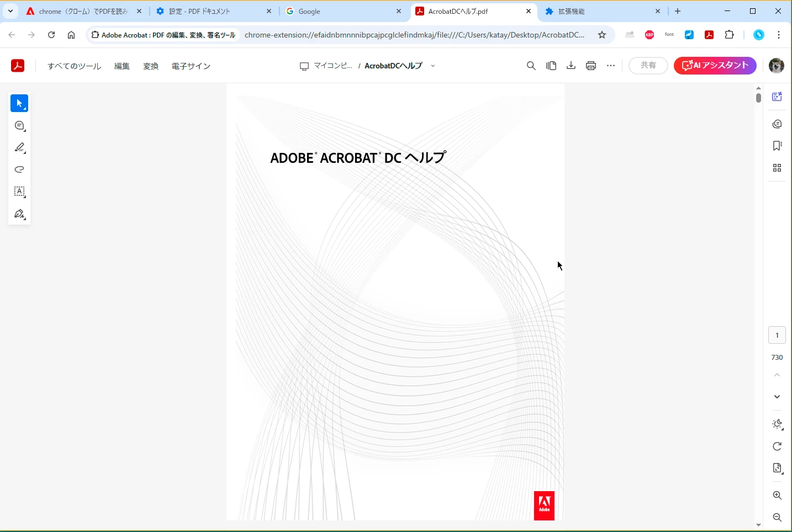This screenshot has width=792, height=532.
Task: Open the Chrome profile icon
Action: [x=759, y=35]
